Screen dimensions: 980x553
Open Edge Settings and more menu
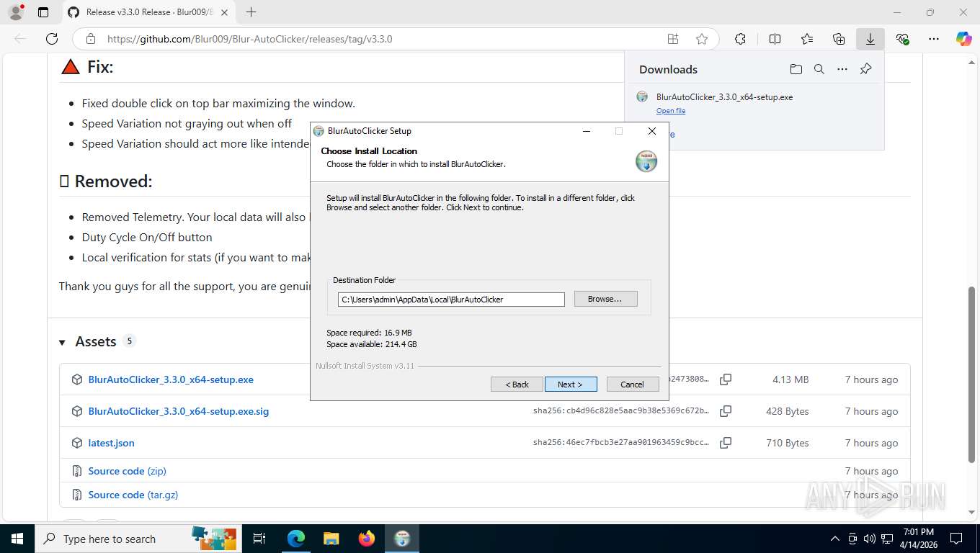coord(934,39)
